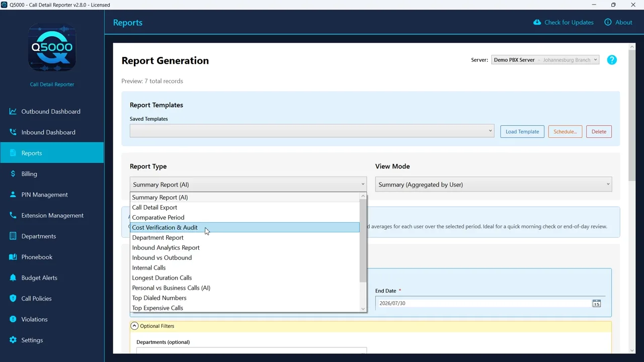
Task: Pick Department Report from list
Action: (245, 237)
